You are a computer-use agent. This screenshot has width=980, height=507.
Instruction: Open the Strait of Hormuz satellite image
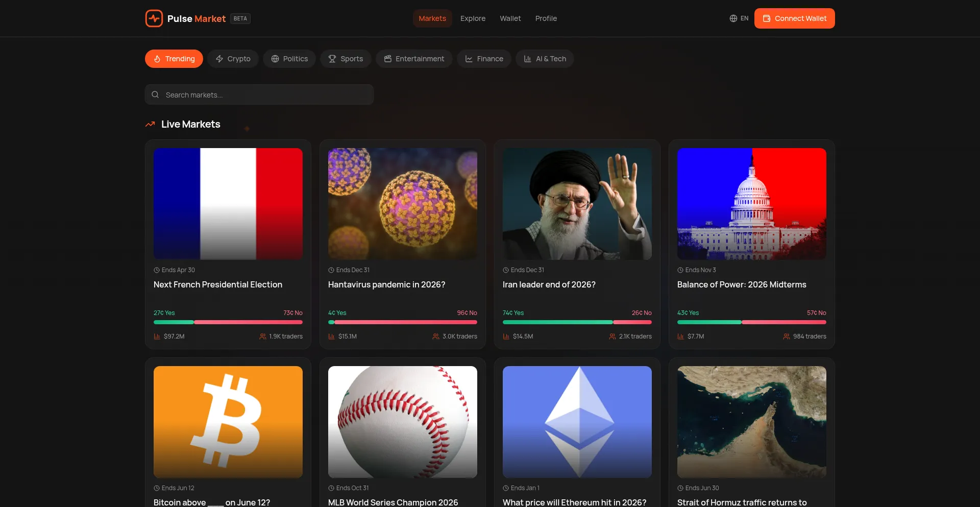752,422
